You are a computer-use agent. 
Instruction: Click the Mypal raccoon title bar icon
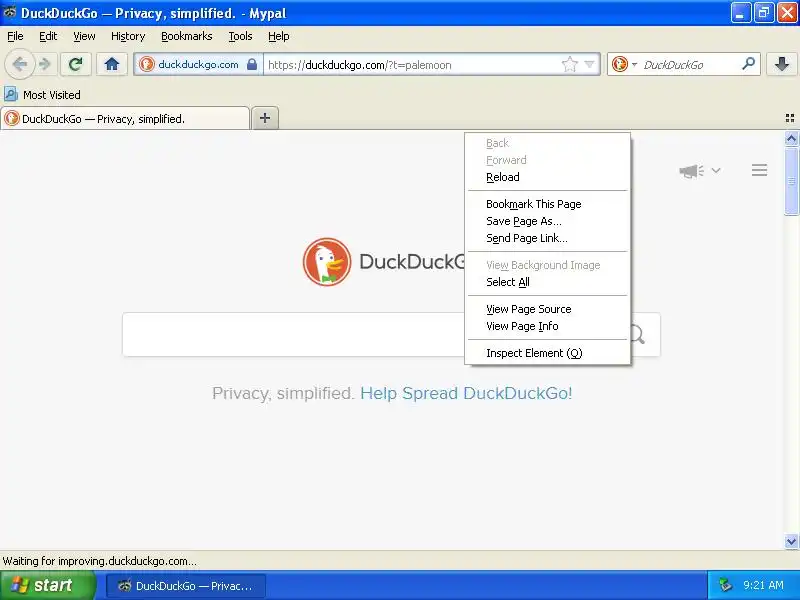pos(9,12)
